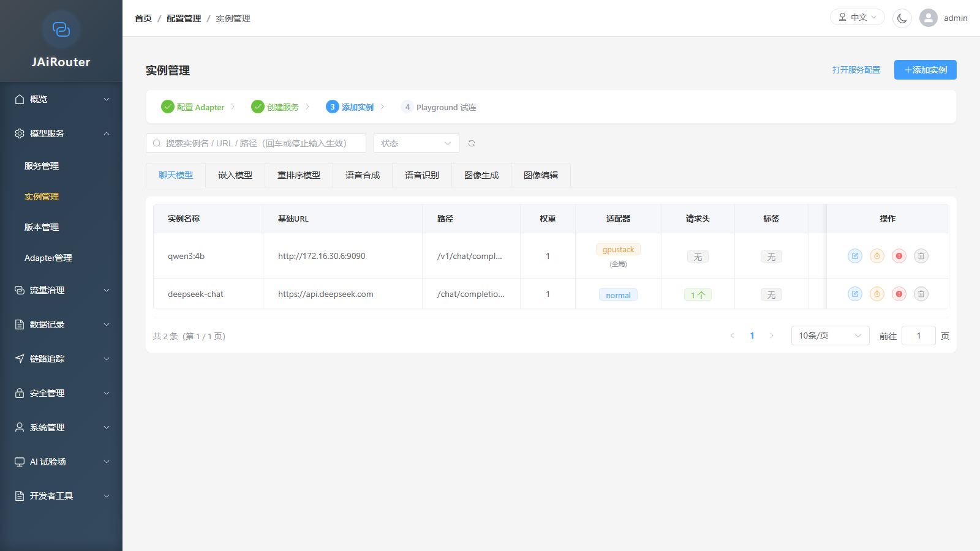Image resolution: width=980 pixels, height=551 pixels.
Task: Click the JAiRouter logo
Action: click(61, 29)
